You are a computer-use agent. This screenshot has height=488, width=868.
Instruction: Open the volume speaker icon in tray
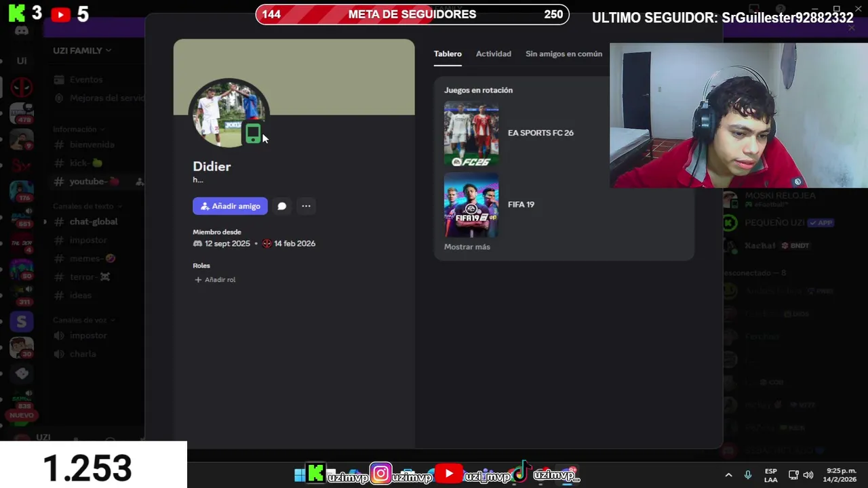pyautogui.click(x=808, y=475)
